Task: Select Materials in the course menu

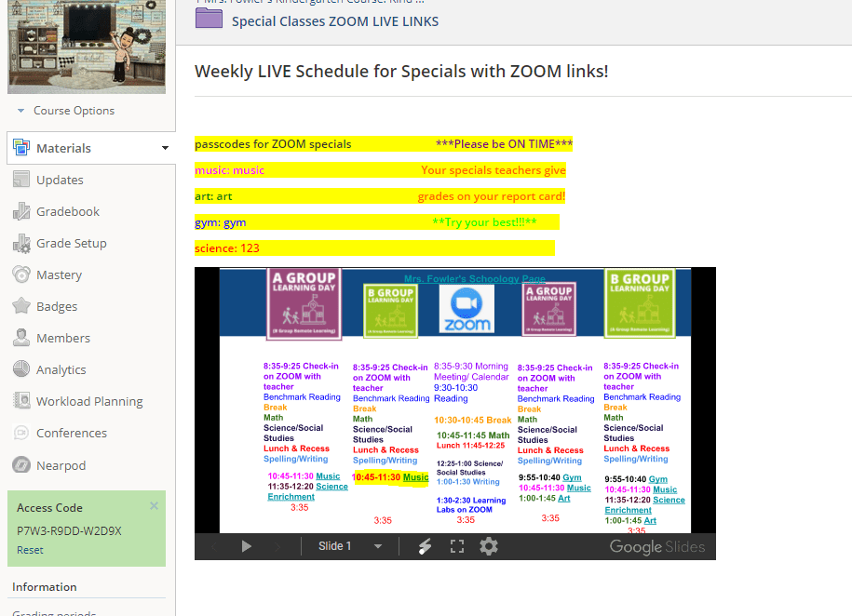Action: (x=63, y=148)
